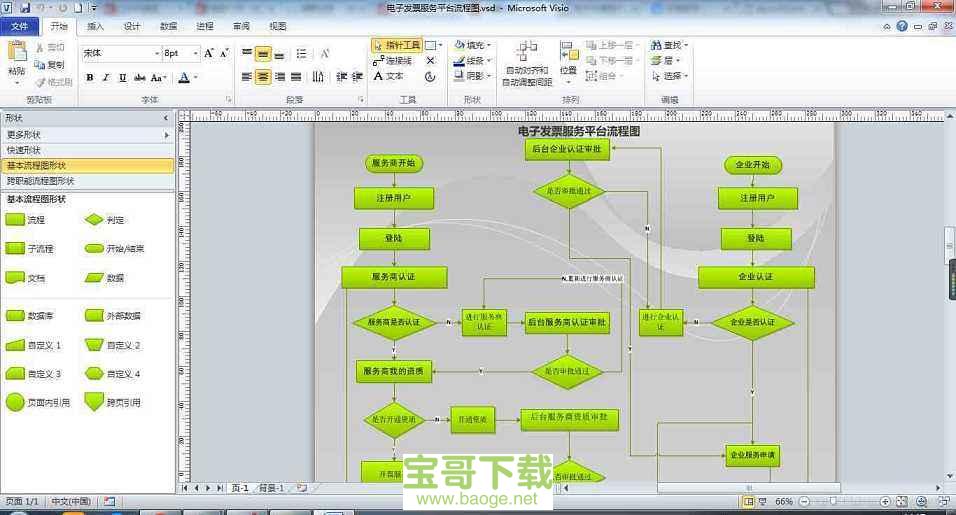Select the Start/End (开始/结束) shape
Image resolution: width=956 pixels, height=515 pixels.
pyautogui.click(x=114, y=249)
